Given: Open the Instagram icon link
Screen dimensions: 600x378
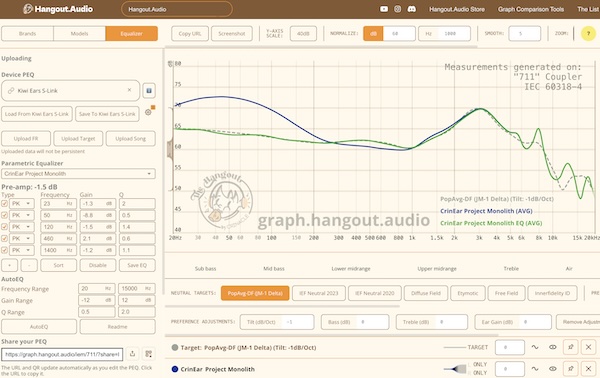Looking at the screenshot, I should pyautogui.click(x=398, y=9).
